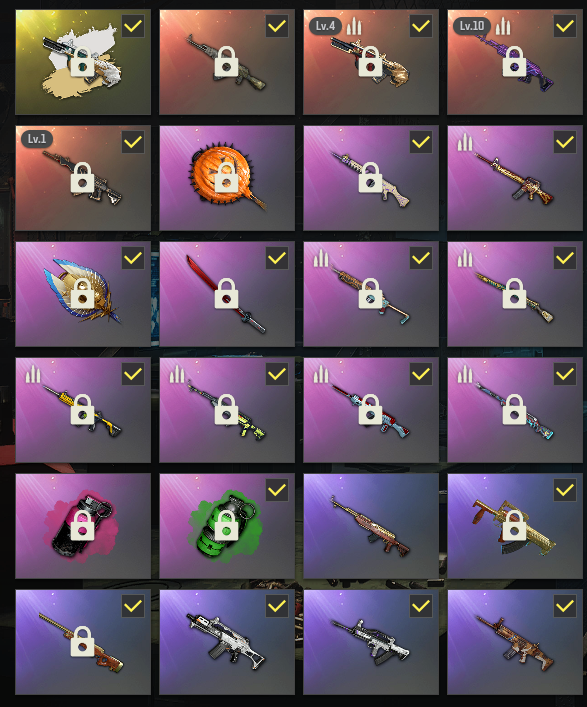Click the lock icon on the Lv.4 gold rifle
This screenshot has height=707, width=587.
371,61
